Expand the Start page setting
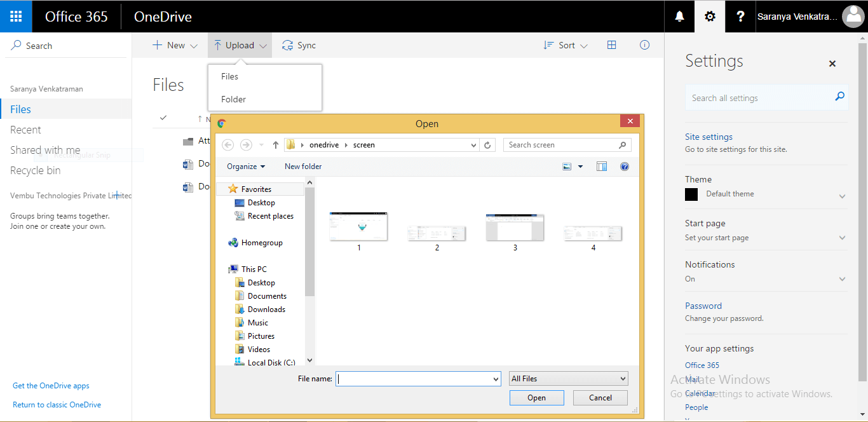868x422 pixels. (842, 238)
